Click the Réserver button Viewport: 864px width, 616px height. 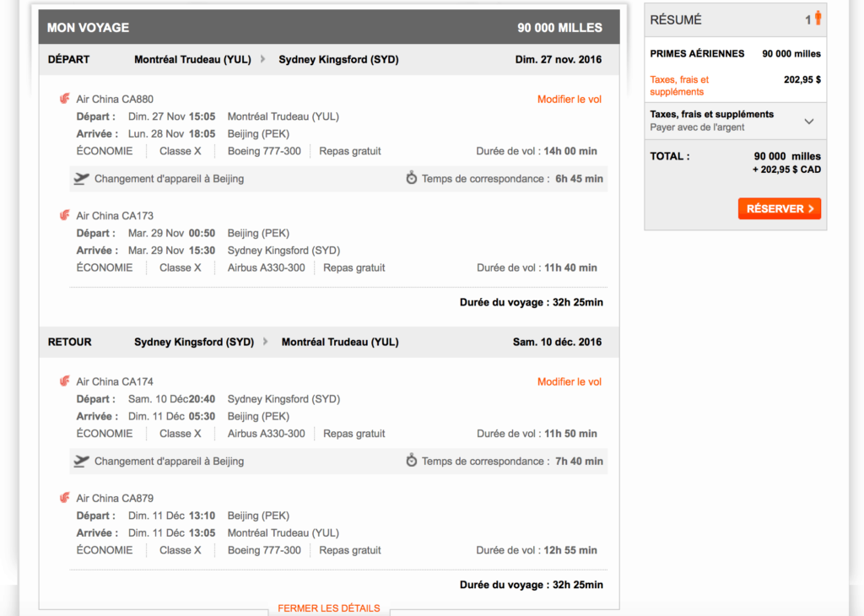(779, 208)
